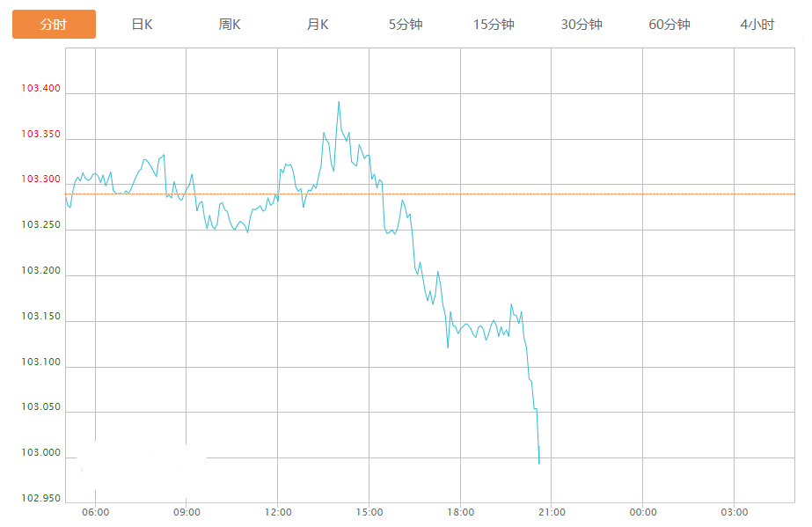Select the 30分钟 interval tab
Screen dimensions: 812x527
582,25
